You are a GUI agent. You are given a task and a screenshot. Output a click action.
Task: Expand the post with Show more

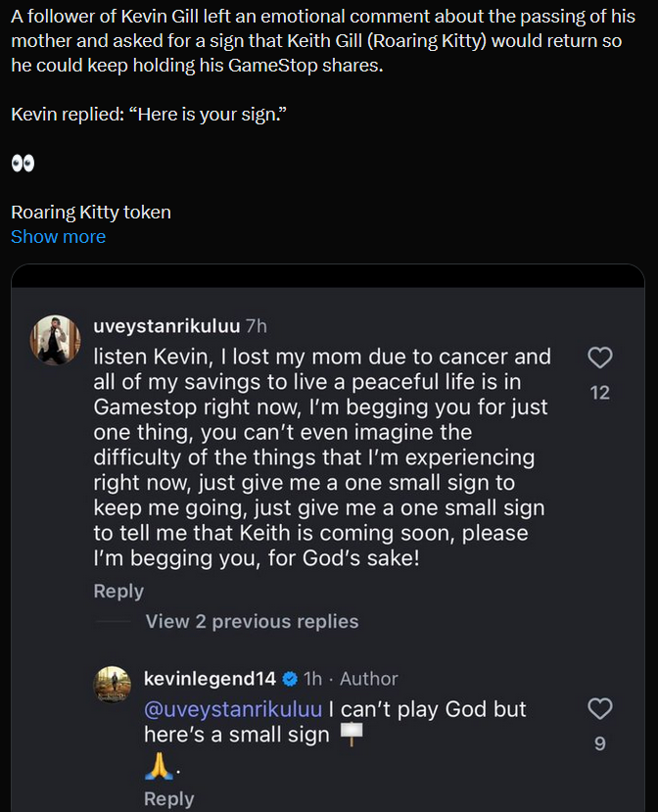(59, 237)
